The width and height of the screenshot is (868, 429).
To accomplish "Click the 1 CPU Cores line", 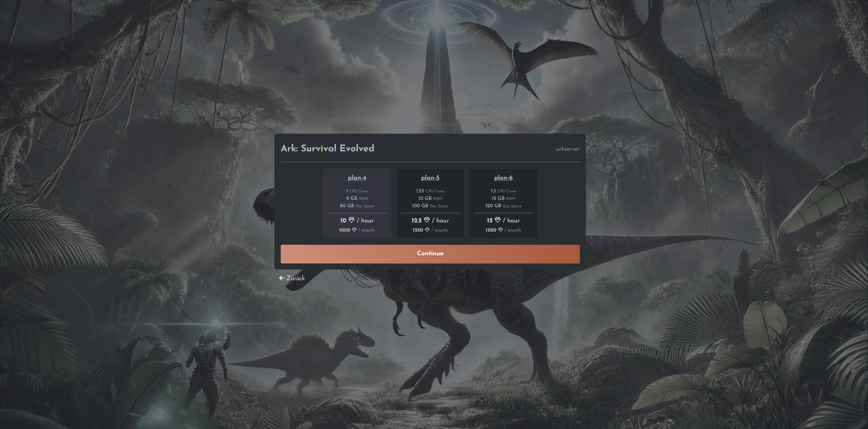I will click(357, 191).
